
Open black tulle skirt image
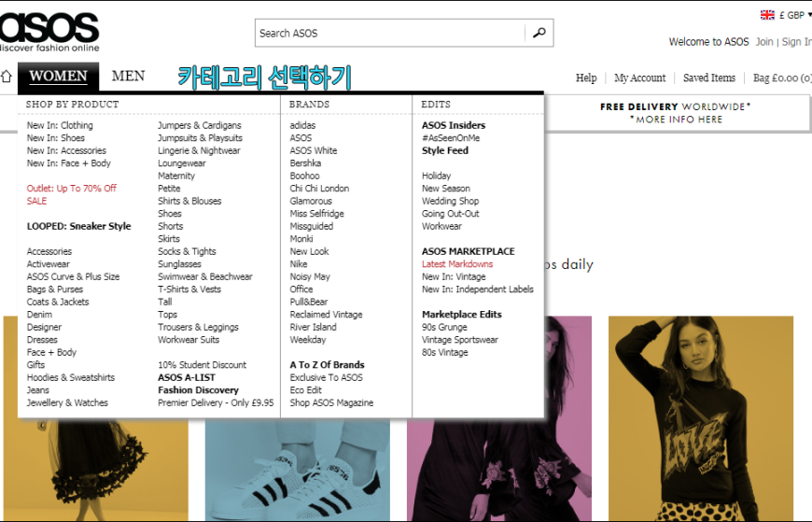coord(96,470)
